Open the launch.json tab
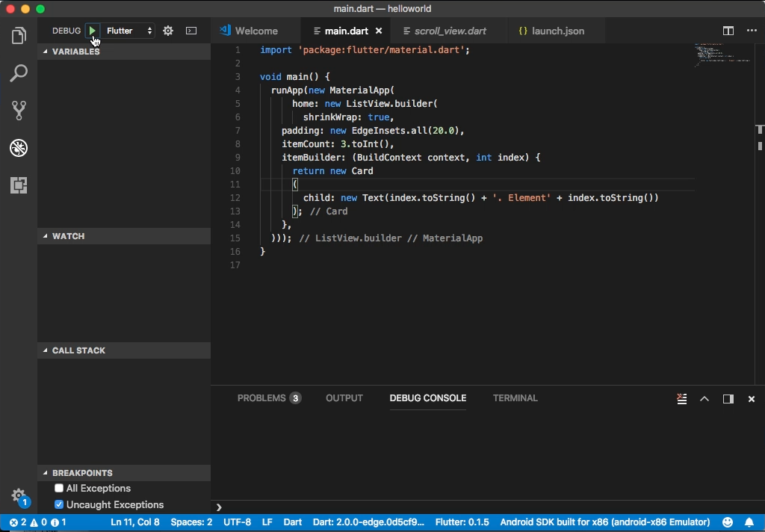 [557, 31]
